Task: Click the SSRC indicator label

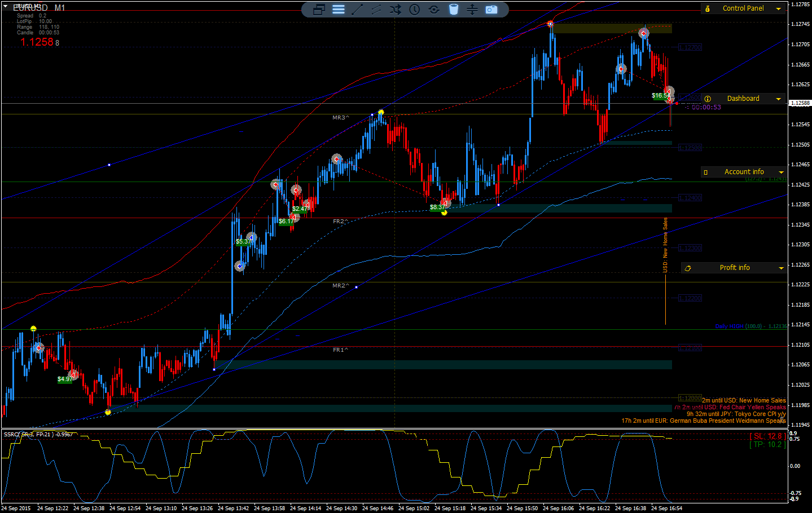Action: point(38,435)
